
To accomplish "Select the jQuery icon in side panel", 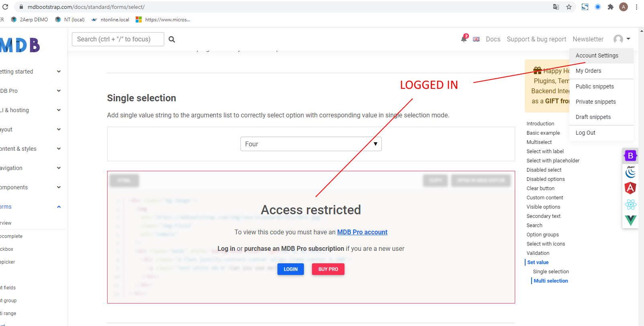I will tap(630, 172).
